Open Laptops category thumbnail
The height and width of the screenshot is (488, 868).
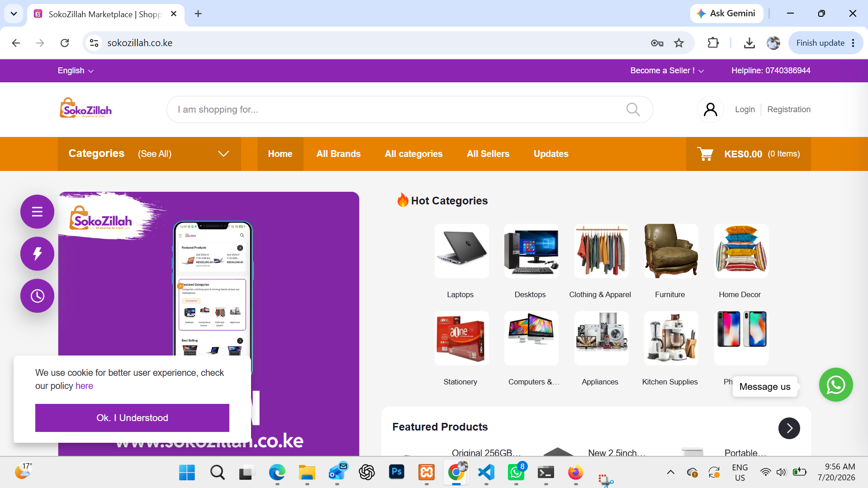click(461, 251)
